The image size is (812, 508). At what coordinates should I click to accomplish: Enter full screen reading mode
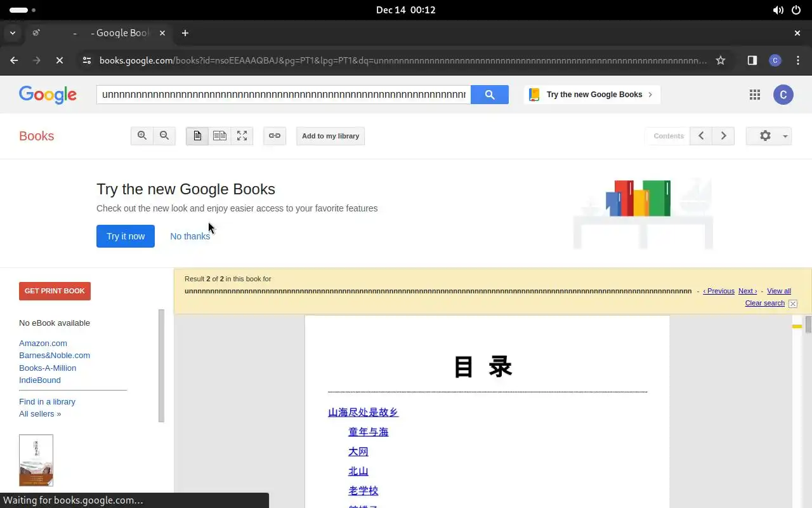pyautogui.click(x=242, y=136)
